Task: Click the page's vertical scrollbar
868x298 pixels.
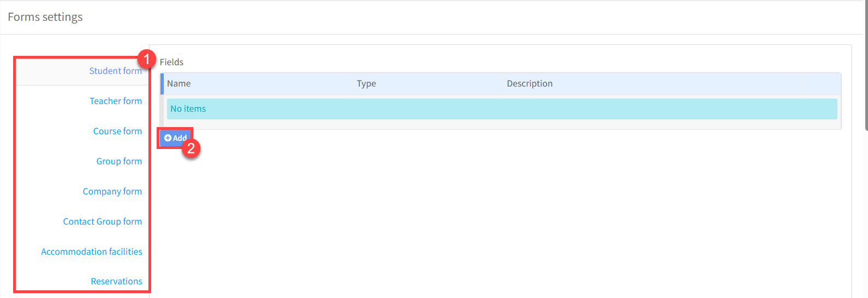Action: (x=865, y=66)
